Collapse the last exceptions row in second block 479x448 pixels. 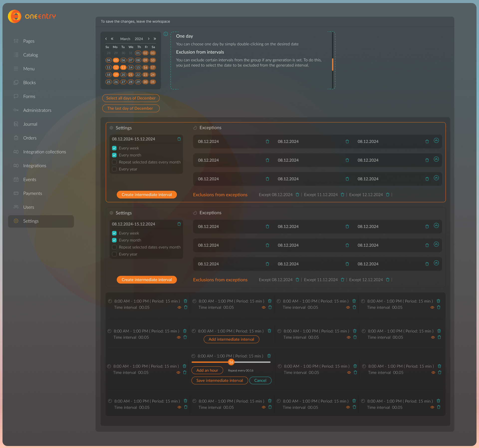click(x=436, y=263)
